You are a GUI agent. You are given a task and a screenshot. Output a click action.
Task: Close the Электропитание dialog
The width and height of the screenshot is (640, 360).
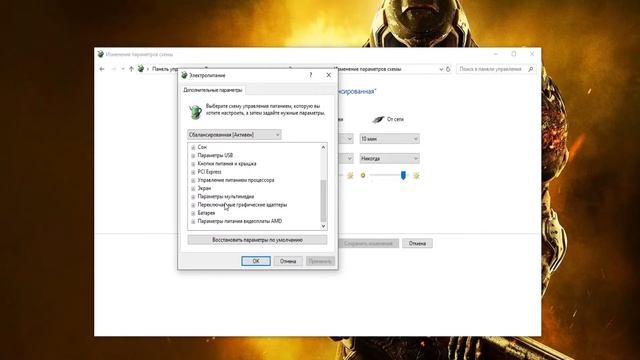point(329,75)
